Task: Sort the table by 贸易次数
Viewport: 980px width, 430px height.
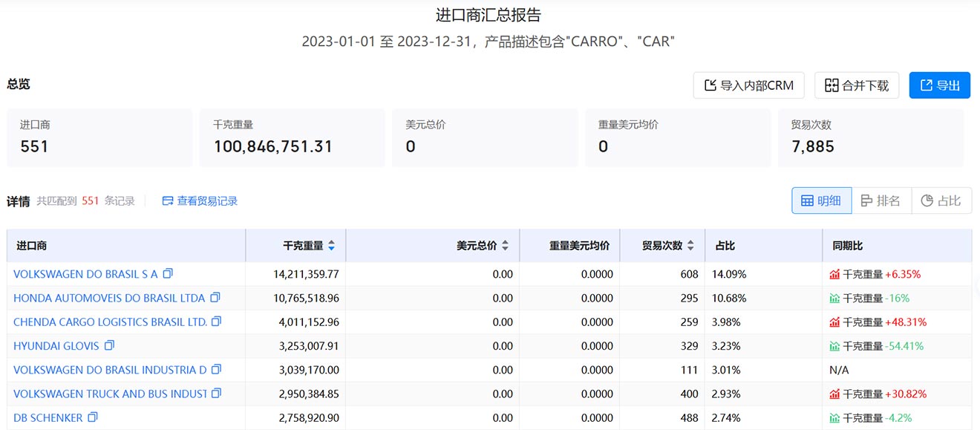Action: coord(690,246)
